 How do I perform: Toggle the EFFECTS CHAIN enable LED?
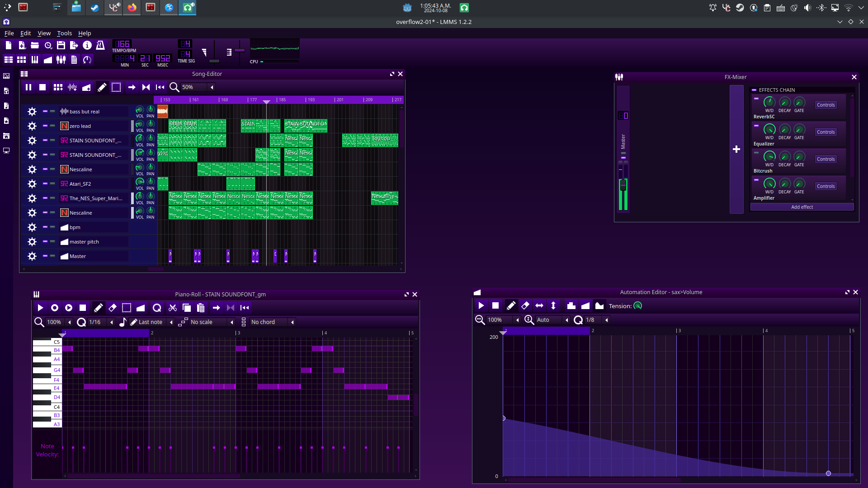(754, 90)
